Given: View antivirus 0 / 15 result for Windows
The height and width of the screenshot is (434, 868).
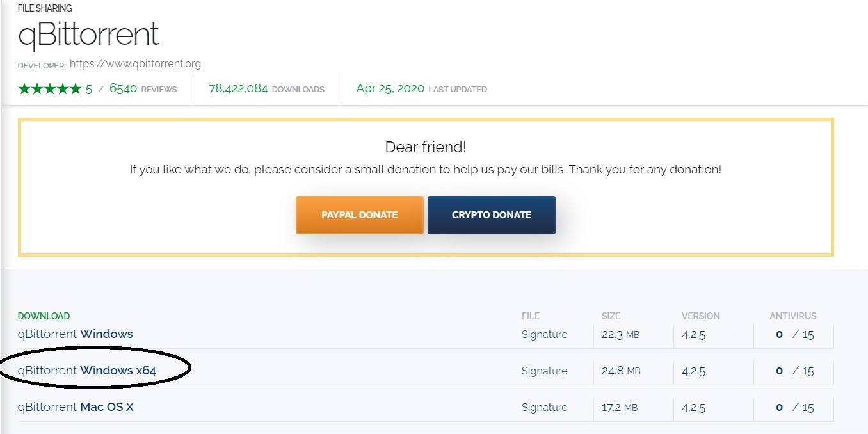Looking at the screenshot, I should 794,334.
